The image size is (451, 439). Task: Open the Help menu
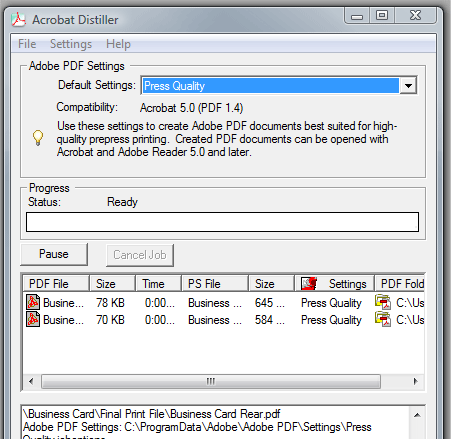click(x=118, y=44)
